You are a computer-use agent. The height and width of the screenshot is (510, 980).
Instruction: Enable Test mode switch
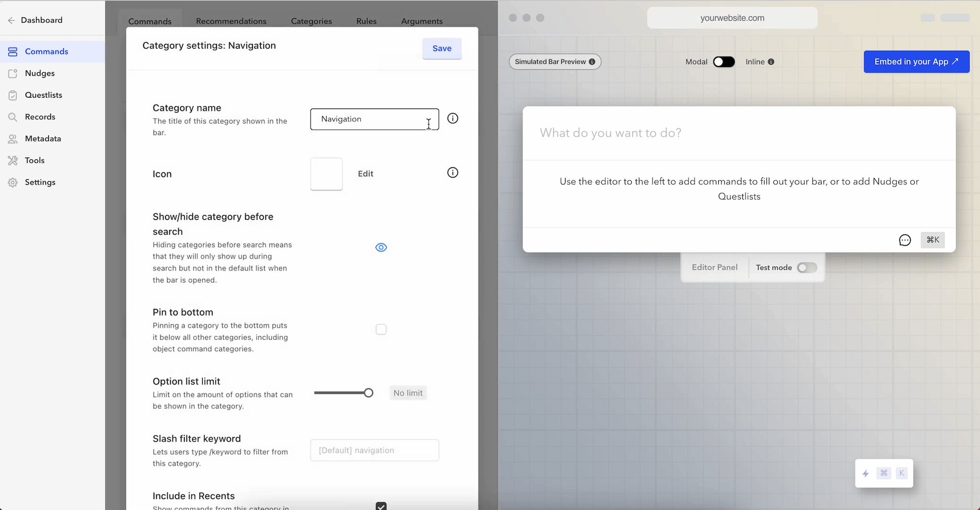(x=807, y=268)
